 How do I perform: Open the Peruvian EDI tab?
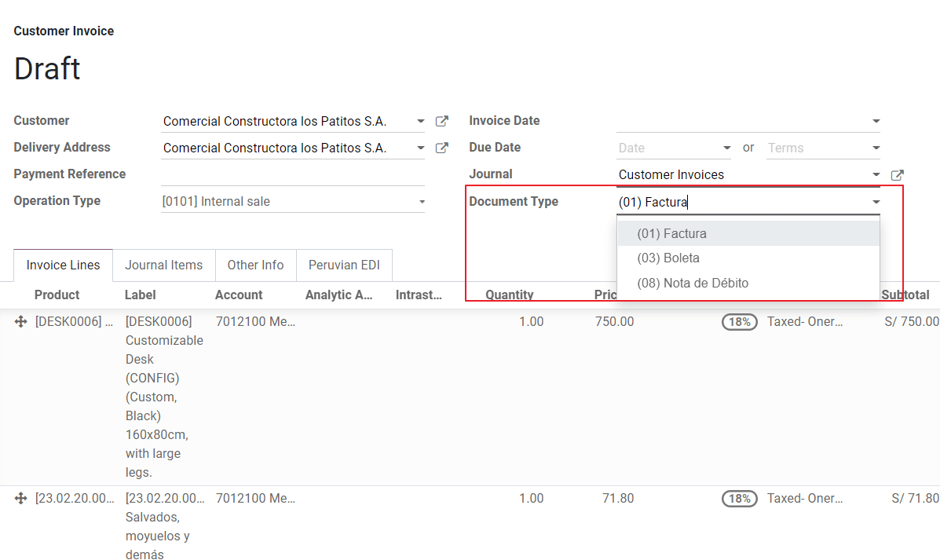tap(344, 265)
